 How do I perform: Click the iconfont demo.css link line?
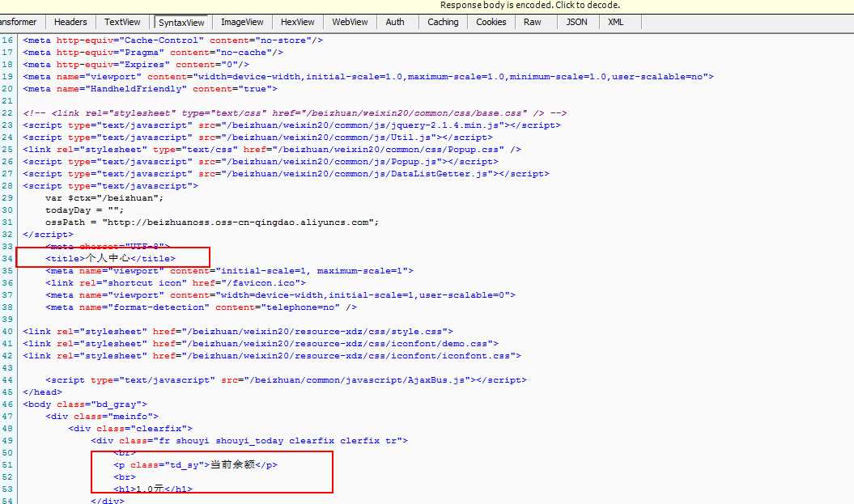pyautogui.click(x=261, y=344)
